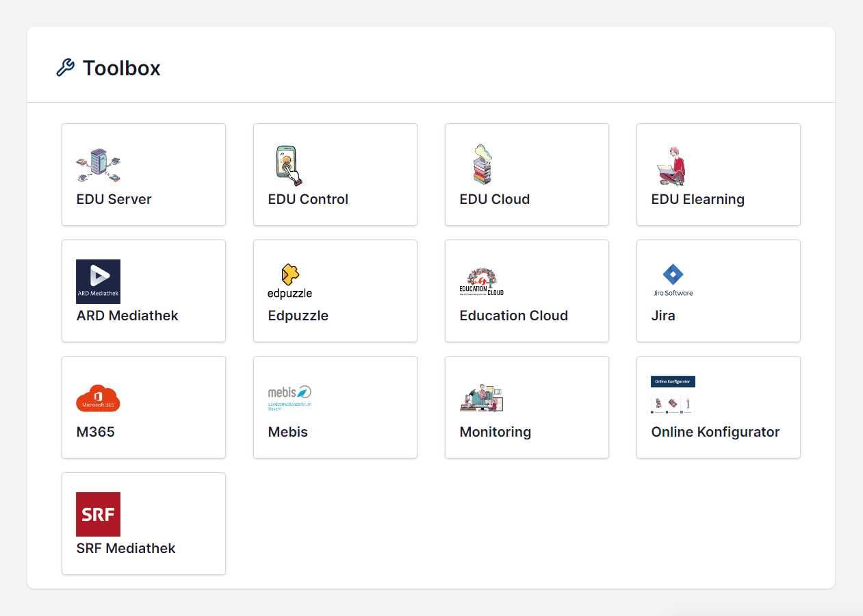Screen dimensions: 863x616
Task: Open the "SRF Mediathek" label link
Action: point(126,548)
